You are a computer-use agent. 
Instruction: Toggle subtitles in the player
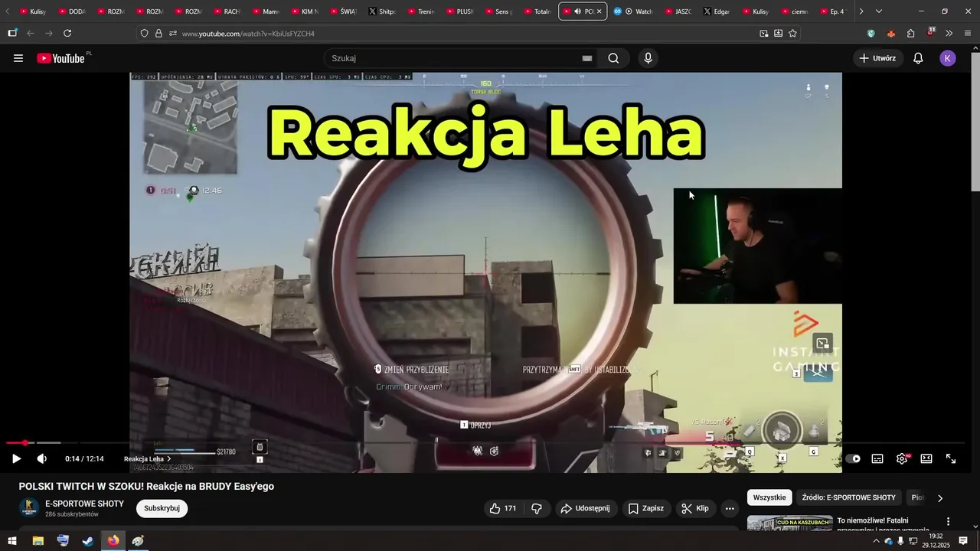pos(877,458)
